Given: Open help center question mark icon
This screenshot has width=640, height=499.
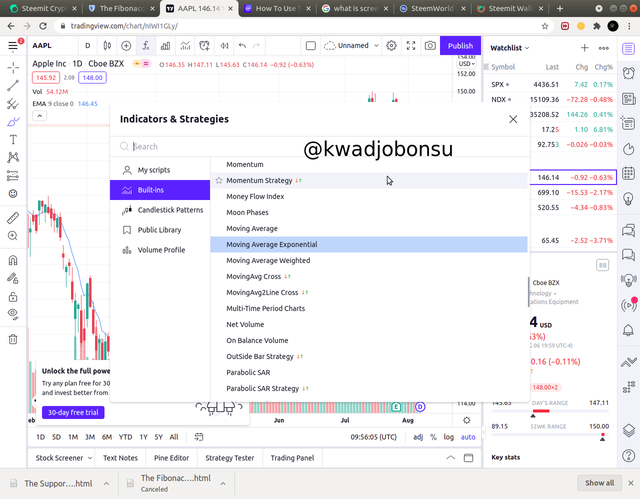Looking at the screenshot, I should tap(629, 455).
